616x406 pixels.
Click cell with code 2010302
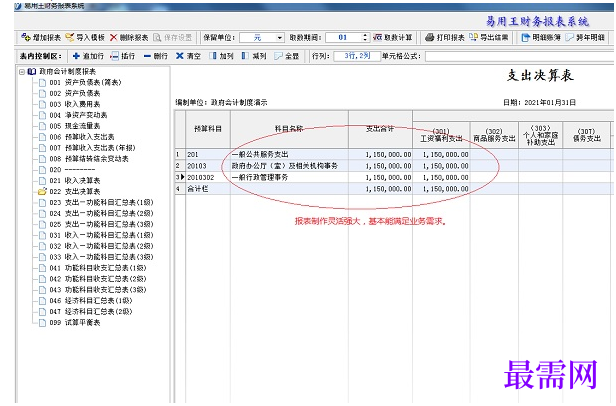208,177
